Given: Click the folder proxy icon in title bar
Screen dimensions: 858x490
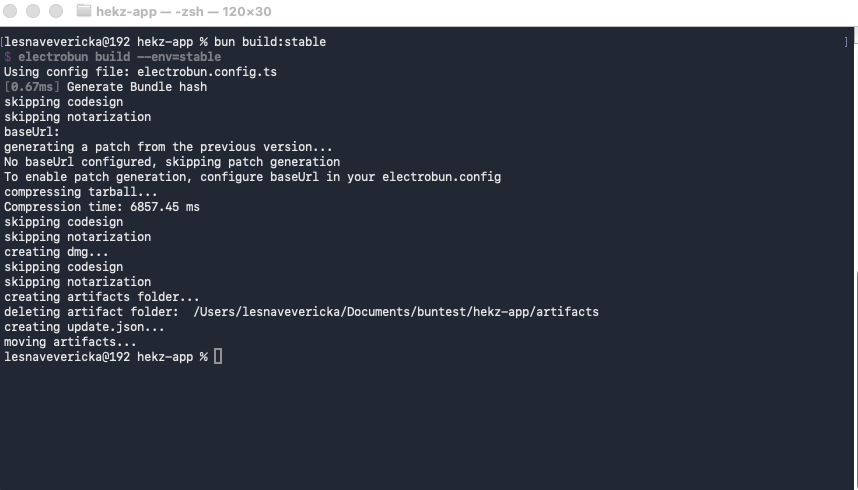Looking at the screenshot, I should click(x=84, y=10).
